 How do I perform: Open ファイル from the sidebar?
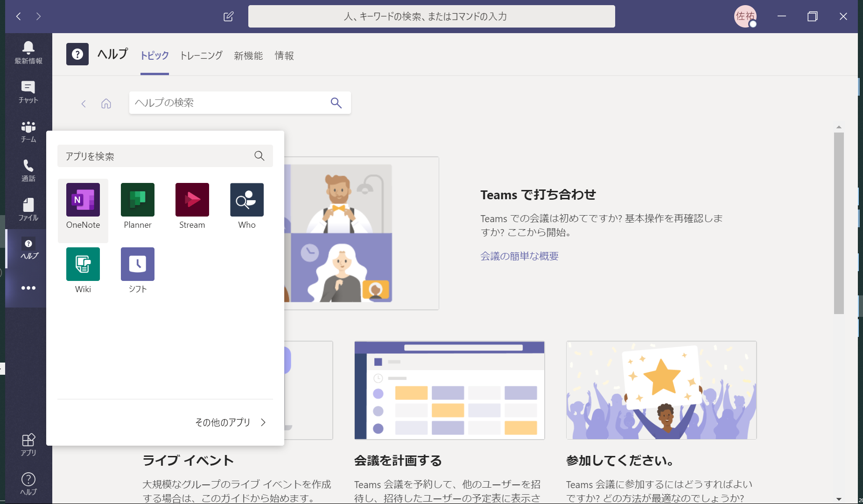point(28,209)
